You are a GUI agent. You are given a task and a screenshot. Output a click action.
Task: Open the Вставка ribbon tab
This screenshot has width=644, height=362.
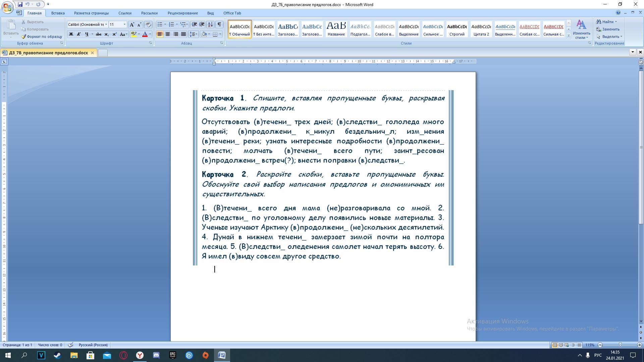pyautogui.click(x=58, y=13)
